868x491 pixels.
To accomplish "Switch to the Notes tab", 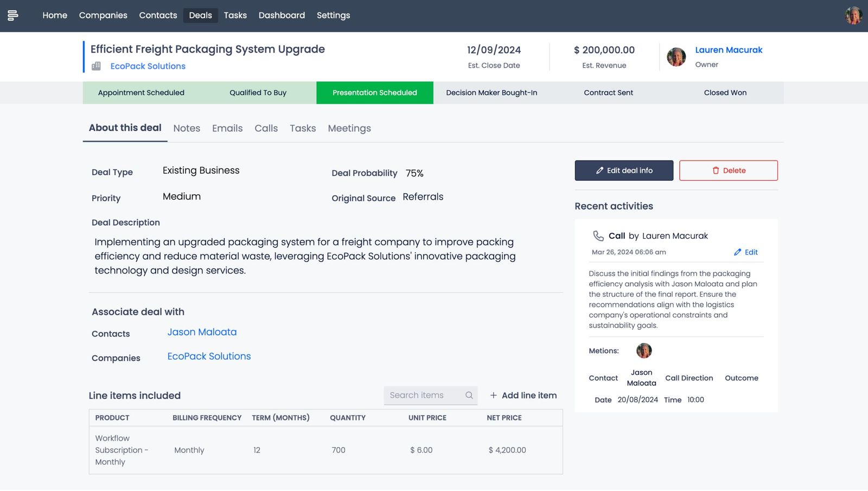I will 186,128.
